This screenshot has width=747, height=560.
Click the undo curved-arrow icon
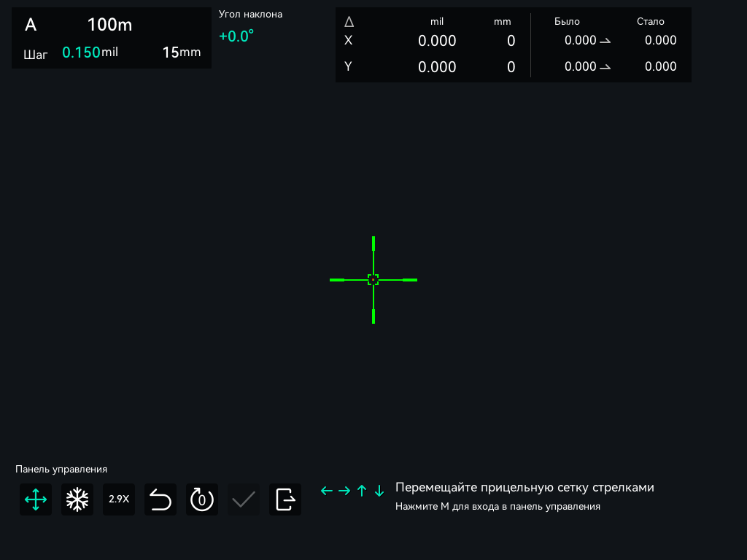[160, 499]
